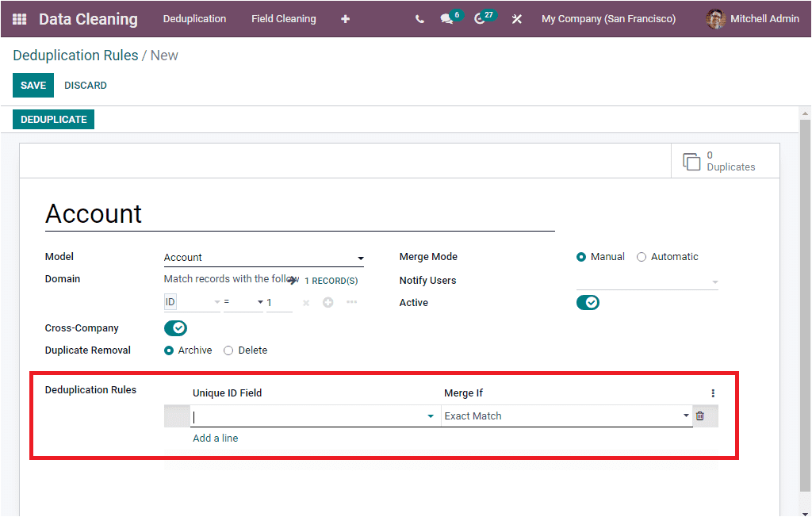Screen dimensions: 812x517
Task: Open the Deduplication menu
Action: click(x=195, y=19)
